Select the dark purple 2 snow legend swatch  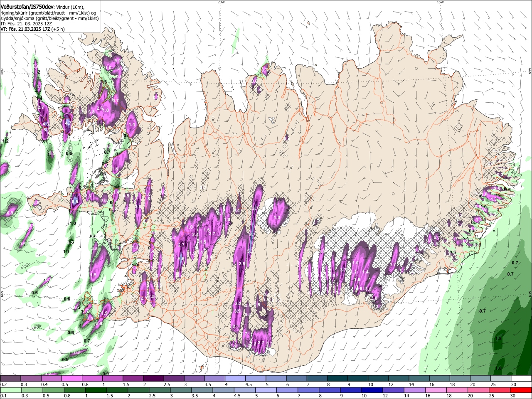153,378
